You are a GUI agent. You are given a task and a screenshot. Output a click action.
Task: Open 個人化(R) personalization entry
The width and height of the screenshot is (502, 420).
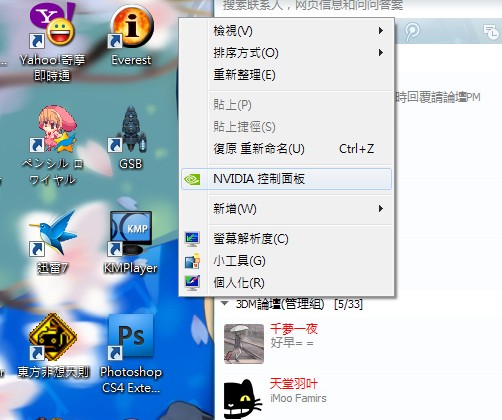tap(286, 283)
